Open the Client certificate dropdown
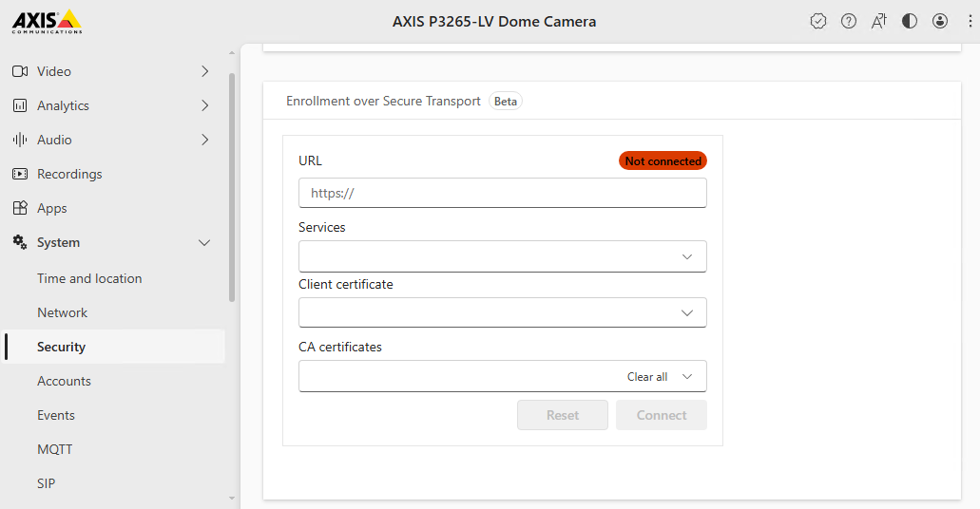Viewport: 980px width, 509px height. click(x=502, y=312)
